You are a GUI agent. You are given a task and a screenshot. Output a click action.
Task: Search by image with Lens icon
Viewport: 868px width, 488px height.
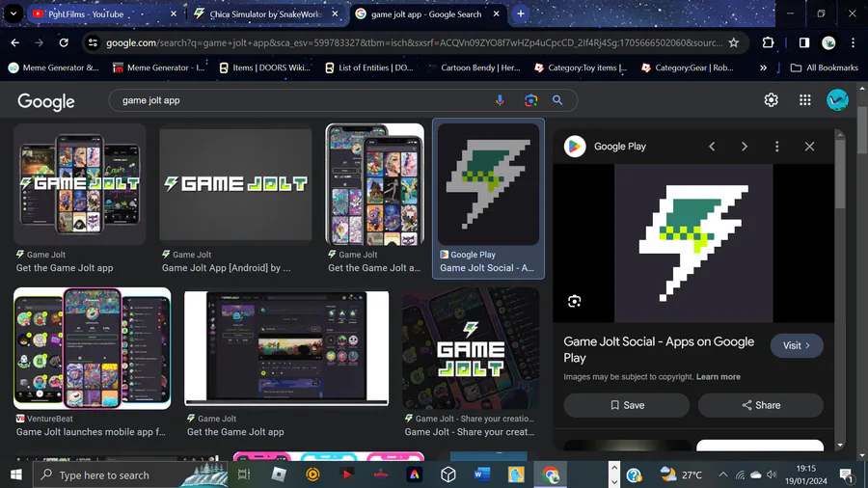[530, 100]
